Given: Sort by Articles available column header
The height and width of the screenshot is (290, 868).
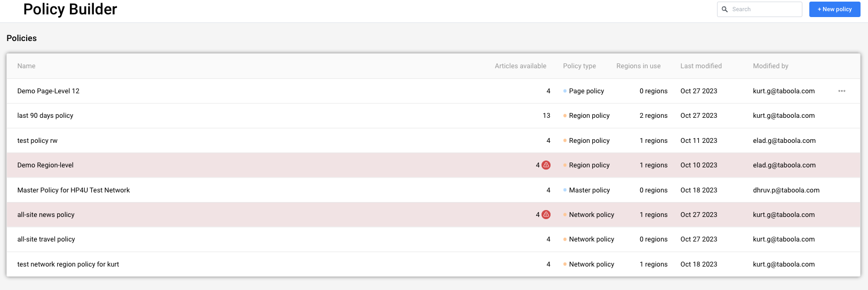Looking at the screenshot, I should pos(520,66).
